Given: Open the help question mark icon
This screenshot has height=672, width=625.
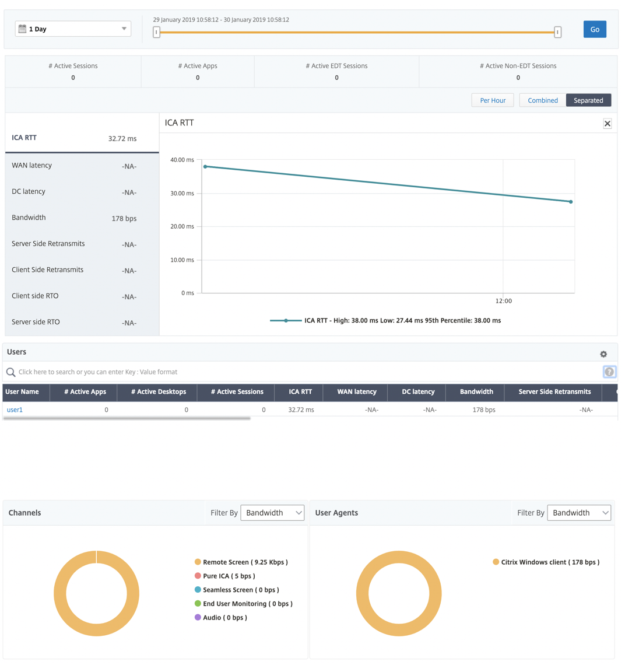Looking at the screenshot, I should pyautogui.click(x=609, y=372).
